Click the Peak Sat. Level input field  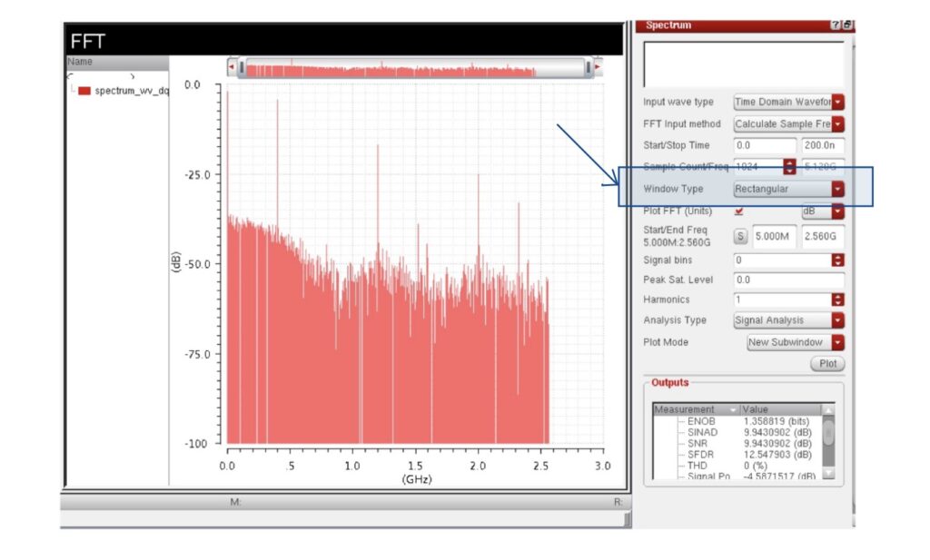coord(788,280)
